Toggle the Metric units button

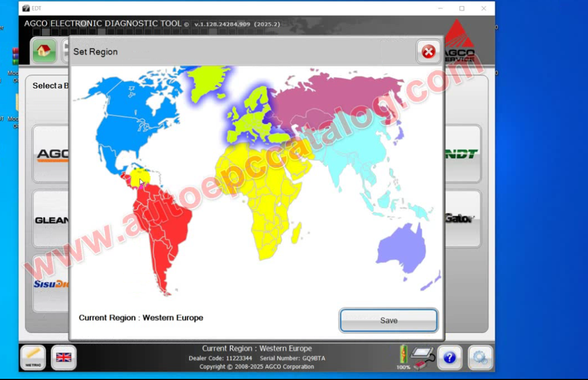[33, 357]
